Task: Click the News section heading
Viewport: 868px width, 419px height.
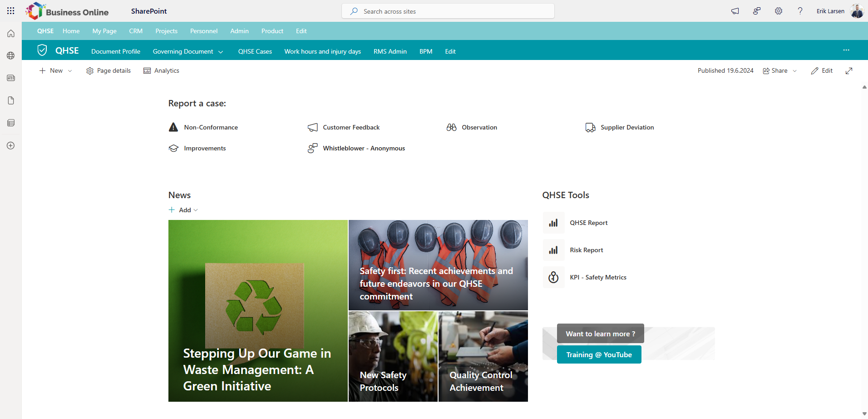Action: point(180,195)
